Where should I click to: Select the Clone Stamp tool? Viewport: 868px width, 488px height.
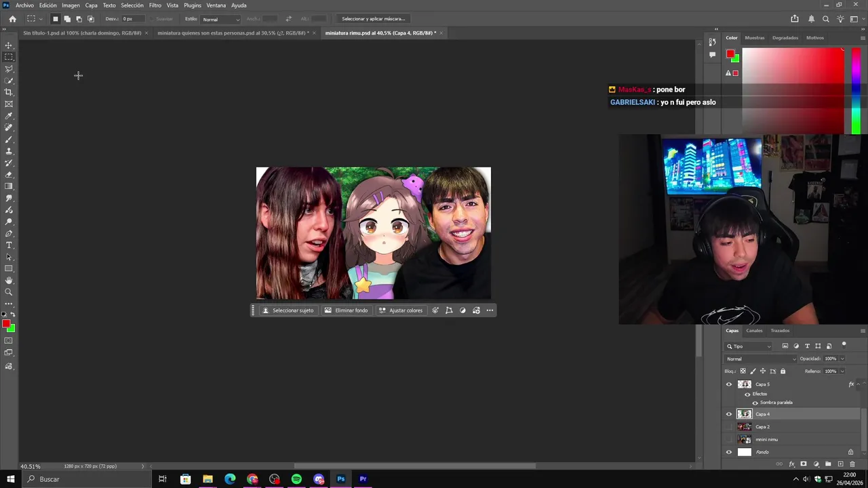pos(9,151)
